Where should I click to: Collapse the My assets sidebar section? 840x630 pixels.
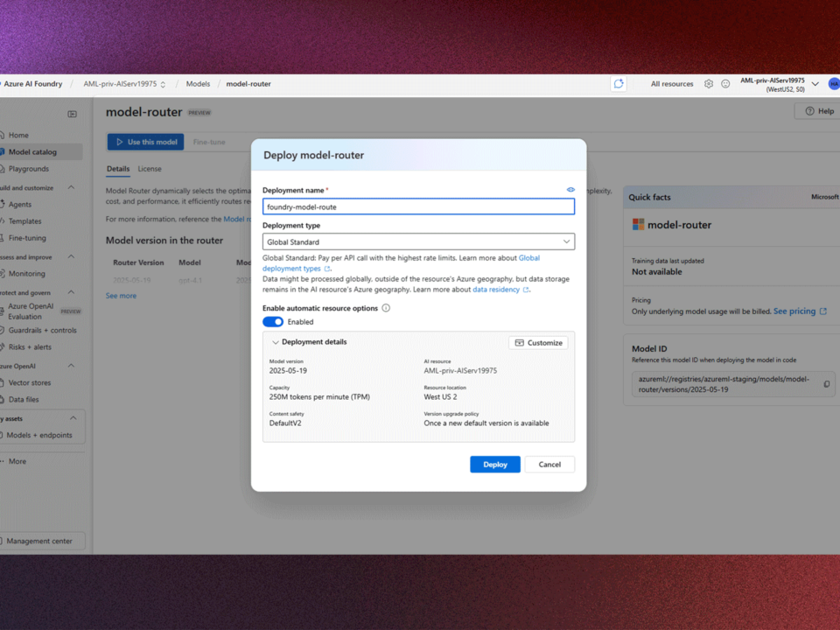point(73,418)
